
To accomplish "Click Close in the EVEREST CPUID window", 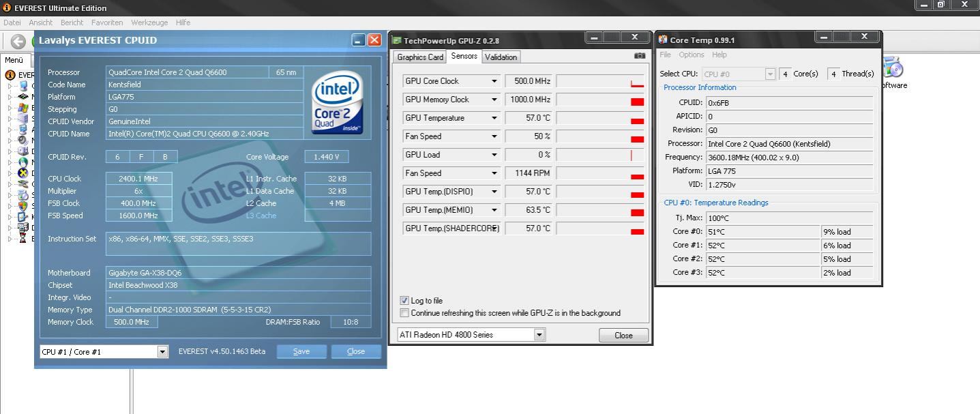I will [356, 351].
